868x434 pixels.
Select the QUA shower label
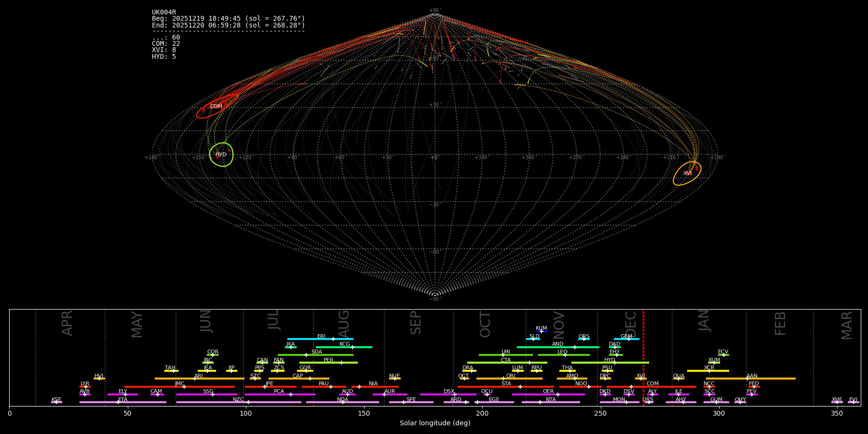coord(678,376)
